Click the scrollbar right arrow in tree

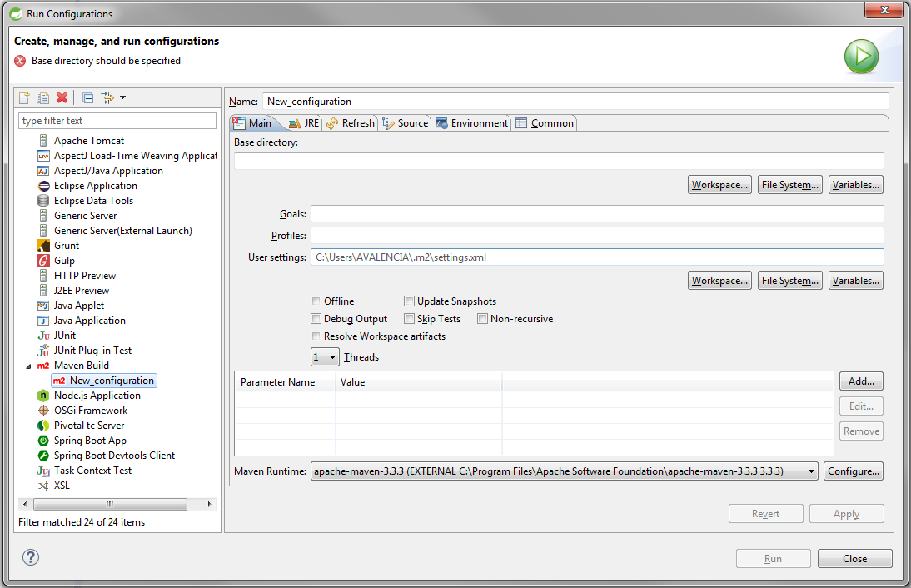(x=209, y=504)
